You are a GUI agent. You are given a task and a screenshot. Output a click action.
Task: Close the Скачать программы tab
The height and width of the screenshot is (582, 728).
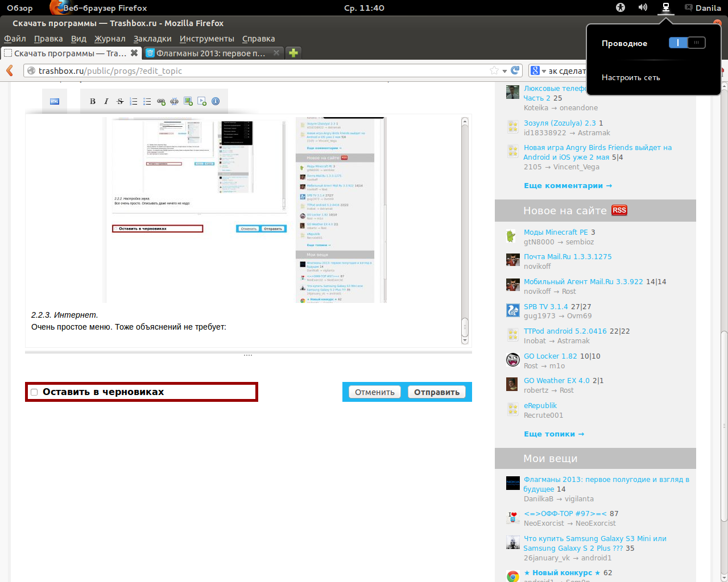click(134, 53)
